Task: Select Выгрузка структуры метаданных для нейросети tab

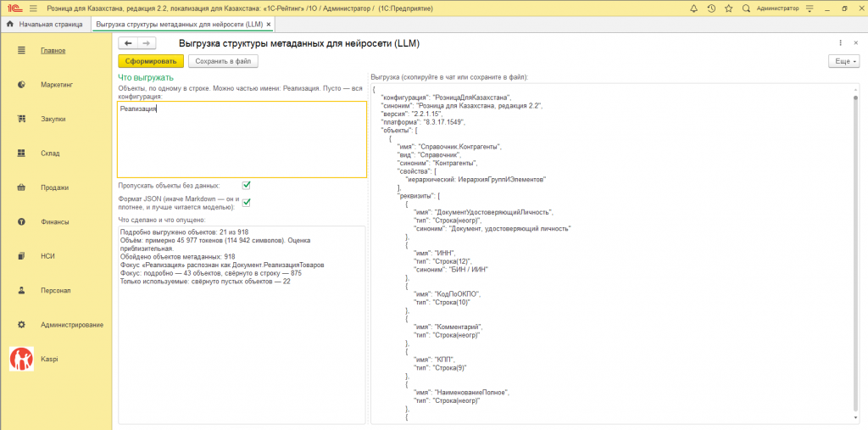Action: point(183,25)
